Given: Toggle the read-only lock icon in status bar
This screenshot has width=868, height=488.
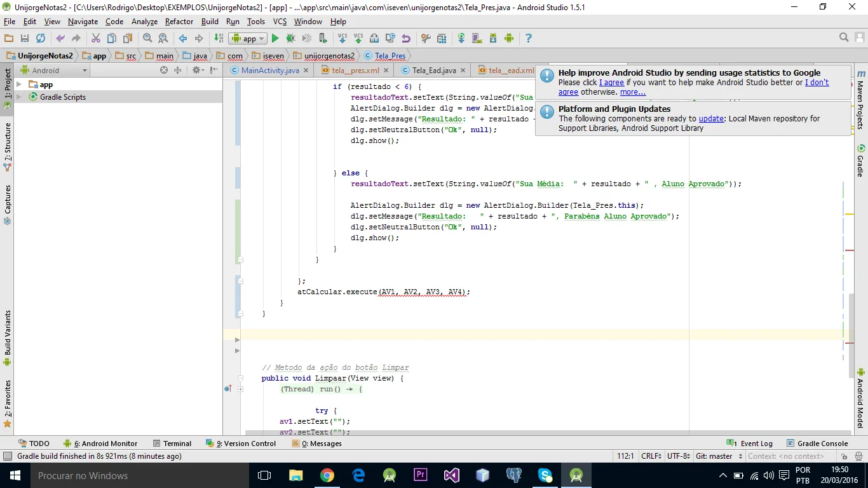Looking at the screenshot, I should pos(844,456).
